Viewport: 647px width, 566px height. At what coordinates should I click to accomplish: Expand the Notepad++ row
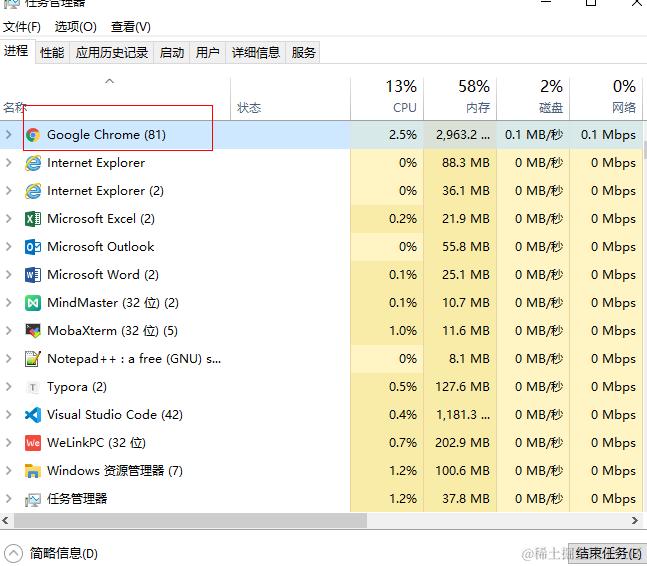9,358
